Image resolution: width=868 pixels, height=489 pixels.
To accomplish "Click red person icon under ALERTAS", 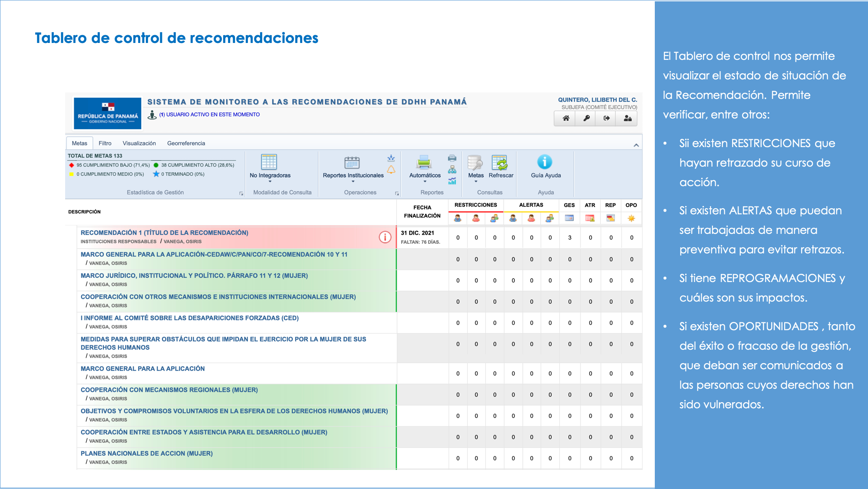I will pyautogui.click(x=531, y=218).
